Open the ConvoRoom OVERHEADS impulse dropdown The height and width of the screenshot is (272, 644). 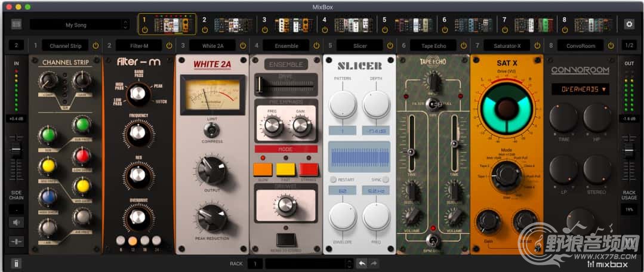tap(580, 89)
